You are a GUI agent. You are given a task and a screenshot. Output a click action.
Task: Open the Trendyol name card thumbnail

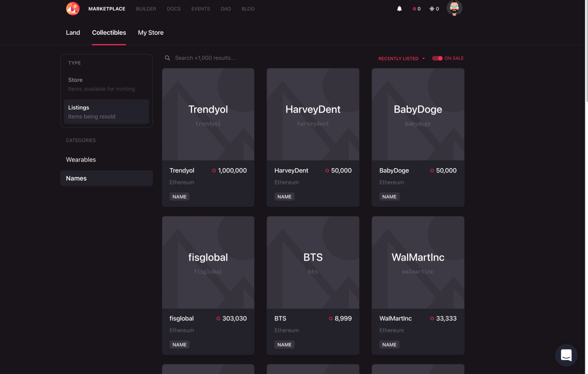coord(208,114)
